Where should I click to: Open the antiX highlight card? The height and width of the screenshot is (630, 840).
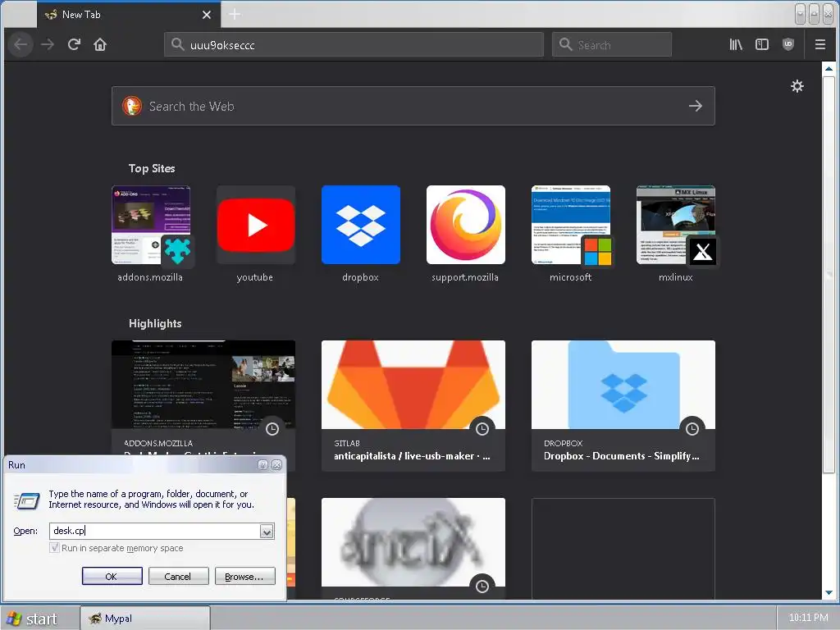(x=413, y=548)
